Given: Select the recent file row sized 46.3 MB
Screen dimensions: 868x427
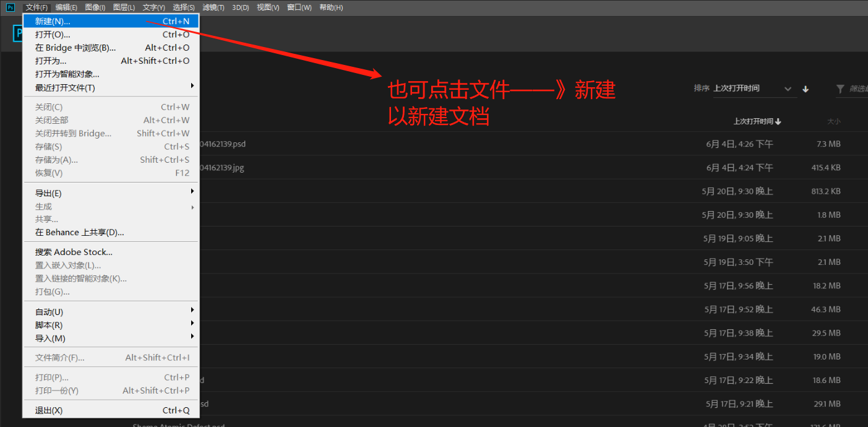Looking at the screenshot, I should click(x=534, y=309).
